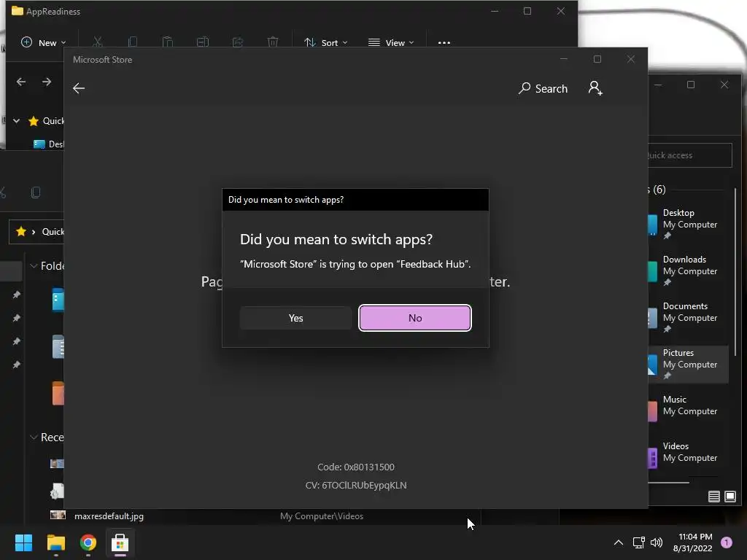Select Desktop under Quick access tree
The height and width of the screenshot is (560, 747).
coord(47,144)
